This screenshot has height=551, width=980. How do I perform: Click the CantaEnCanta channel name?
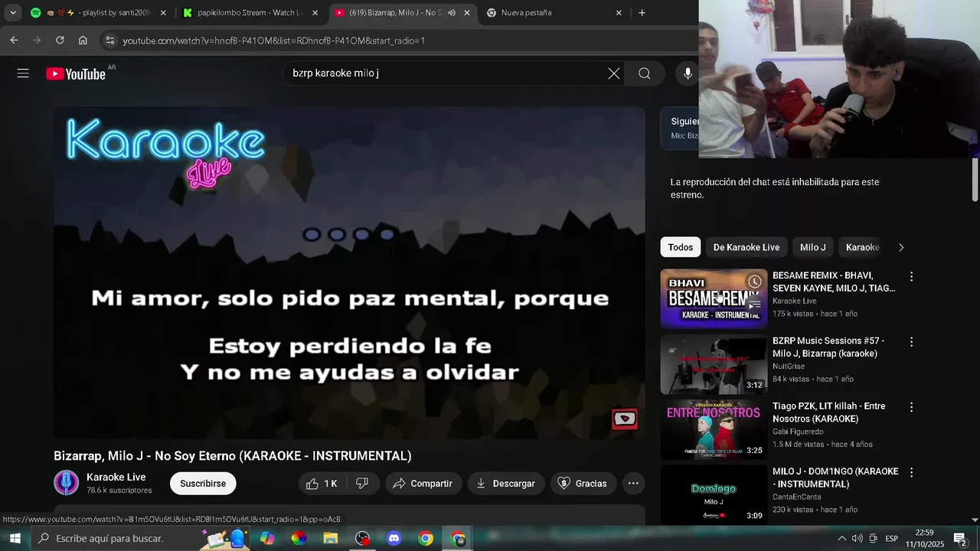pyautogui.click(x=797, y=497)
